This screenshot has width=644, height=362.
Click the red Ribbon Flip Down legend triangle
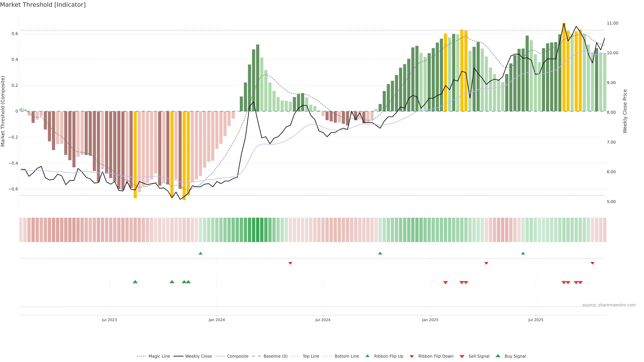pos(412,356)
